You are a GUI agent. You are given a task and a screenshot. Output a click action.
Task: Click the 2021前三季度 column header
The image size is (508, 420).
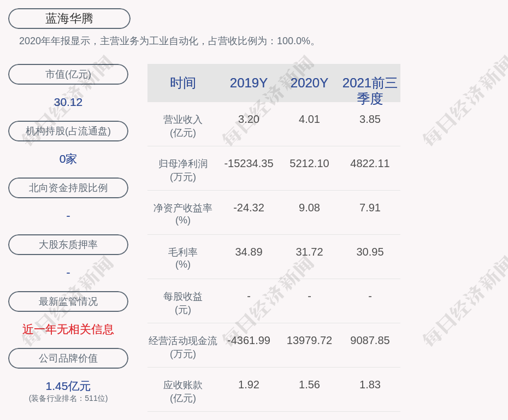coord(370,91)
